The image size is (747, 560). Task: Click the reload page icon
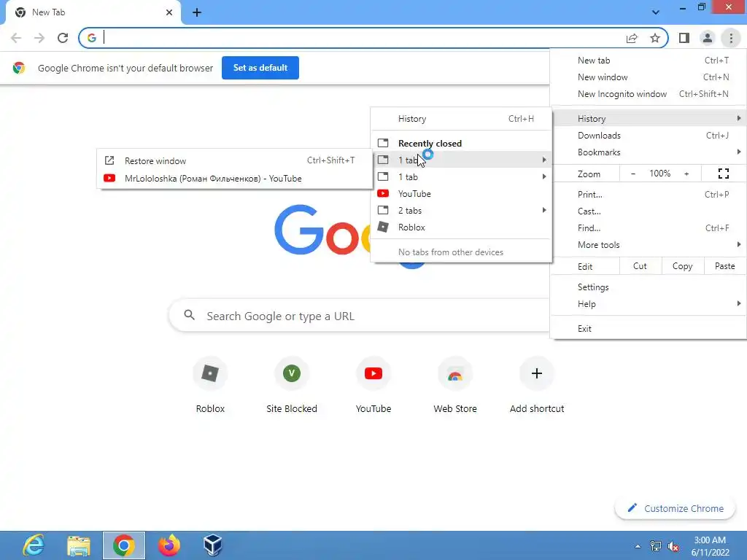coord(63,38)
